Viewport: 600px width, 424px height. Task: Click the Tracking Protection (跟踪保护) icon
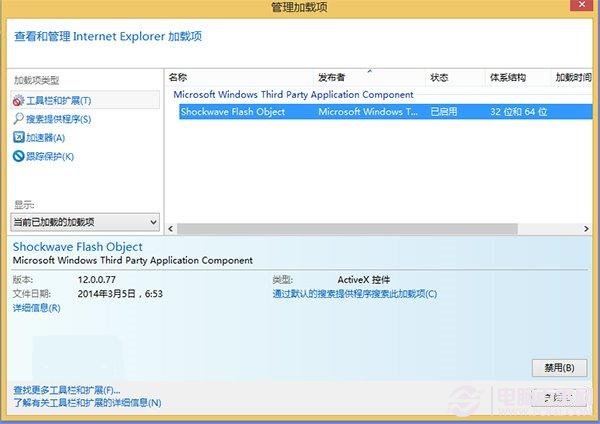[x=19, y=156]
